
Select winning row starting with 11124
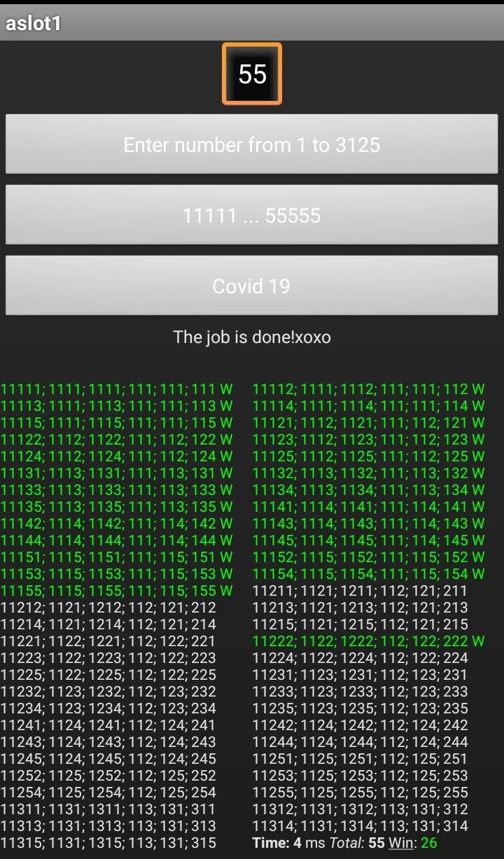tap(117, 456)
